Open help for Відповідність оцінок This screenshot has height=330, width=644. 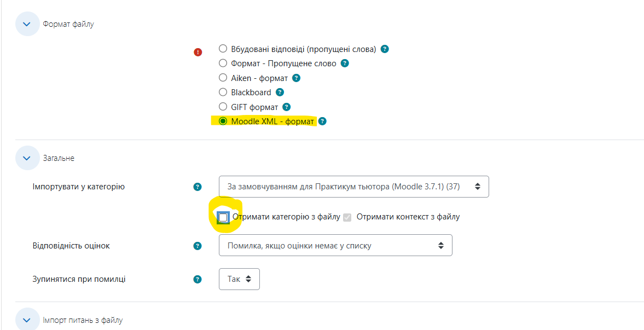pyautogui.click(x=198, y=246)
